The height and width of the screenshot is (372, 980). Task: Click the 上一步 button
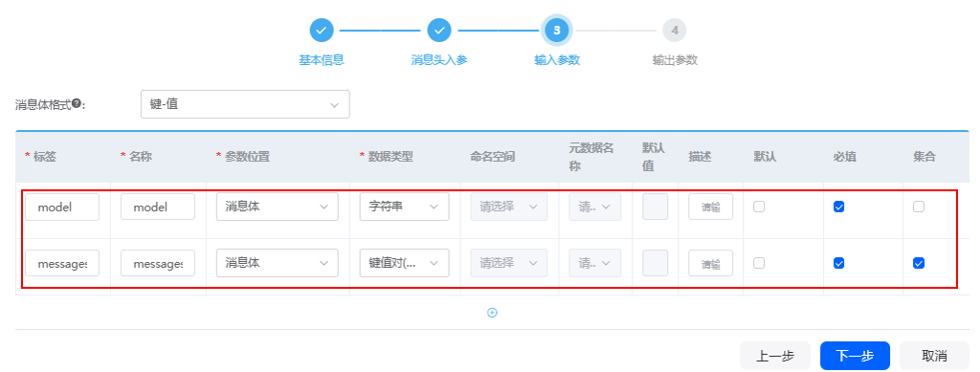coord(775,356)
